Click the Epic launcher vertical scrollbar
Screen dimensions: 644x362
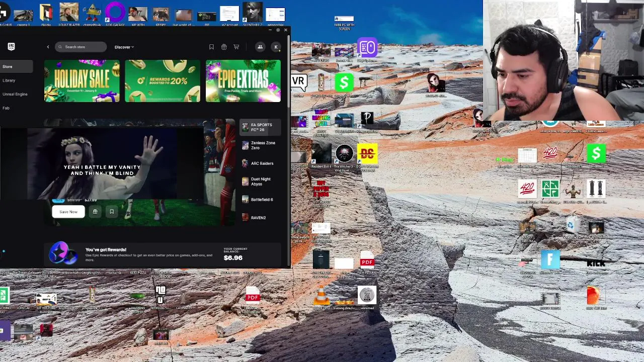288,70
